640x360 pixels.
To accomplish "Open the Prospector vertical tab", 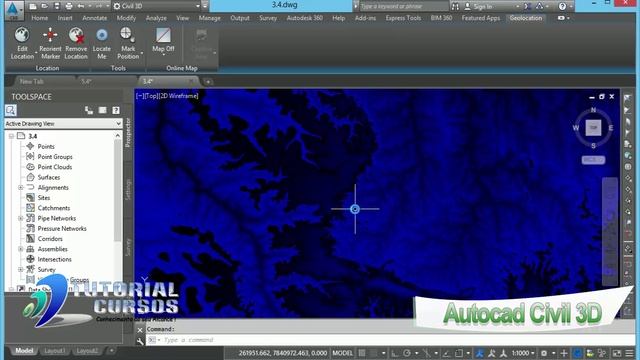I will [x=128, y=132].
